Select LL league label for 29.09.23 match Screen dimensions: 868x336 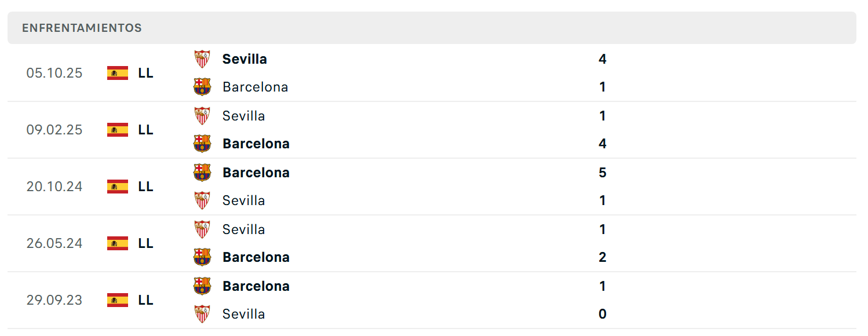point(146,300)
